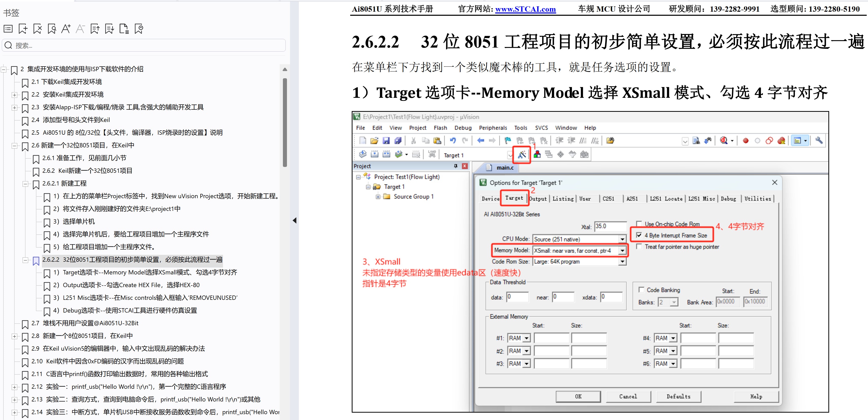Expand bookmark 2.8 新建一个8位8051项目

(x=14, y=336)
